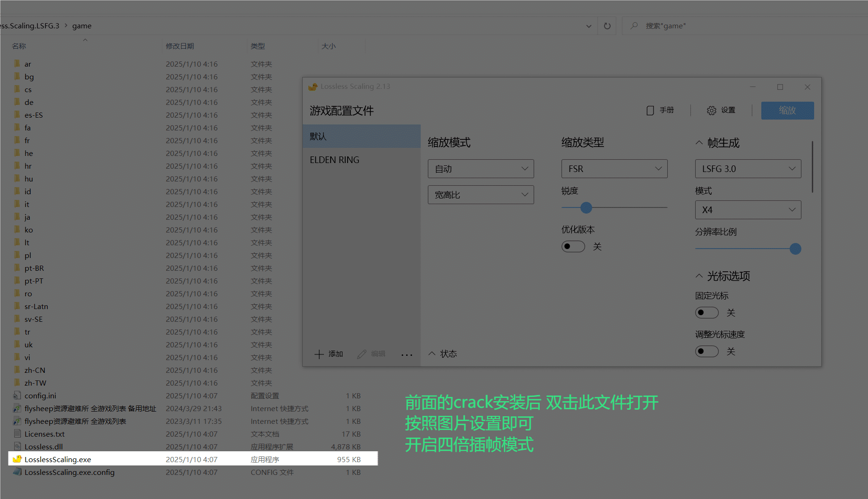This screenshot has width=868, height=499.
Task: Turn on the 调整光标速度 toggle
Action: tap(706, 352)
